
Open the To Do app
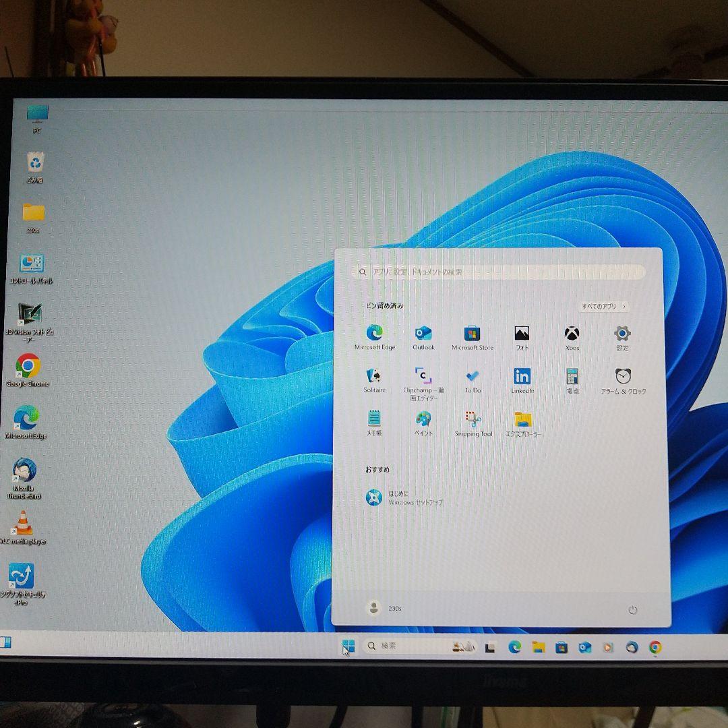(472, 376)
